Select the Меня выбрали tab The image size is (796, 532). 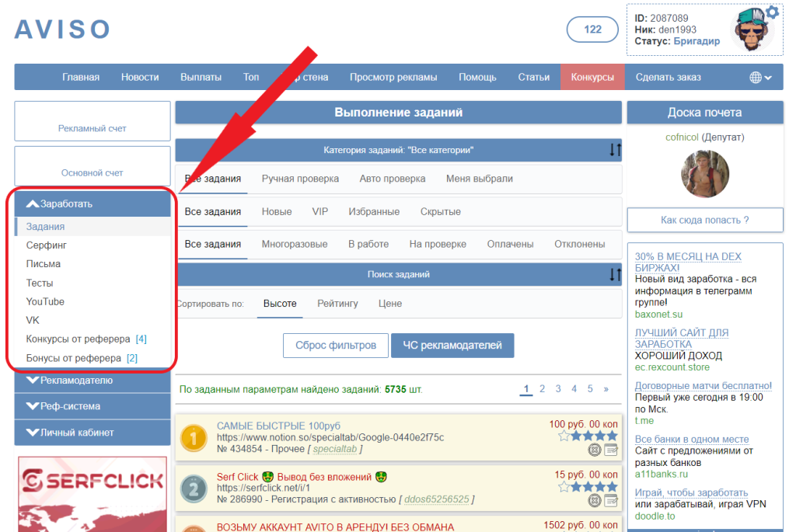479,179
